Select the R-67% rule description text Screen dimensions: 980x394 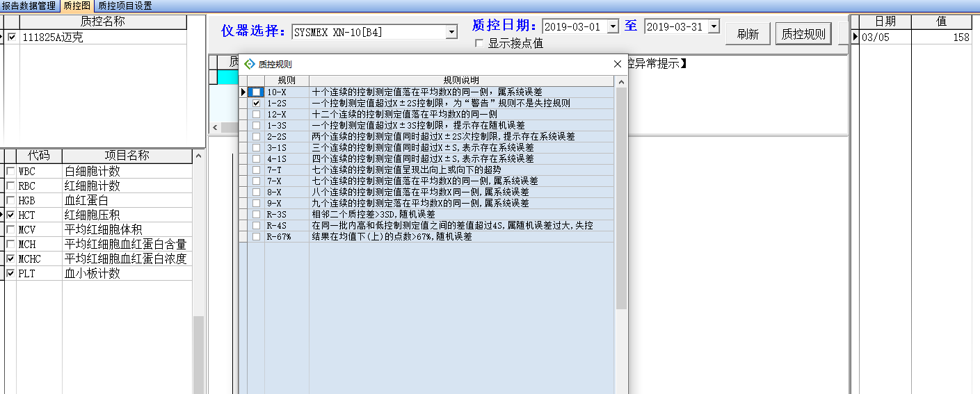pyautogui.click(x=392, y=236)
